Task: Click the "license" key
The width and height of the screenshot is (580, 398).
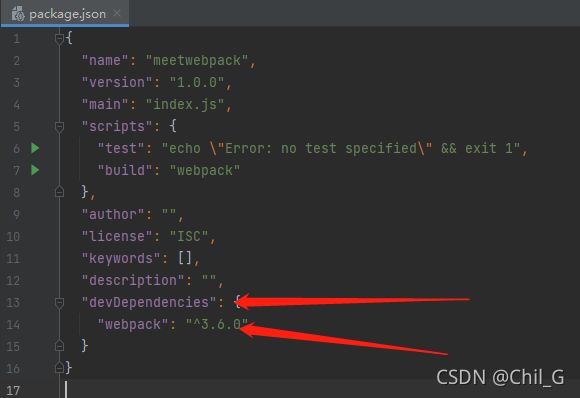Action: tap(117, 236)
